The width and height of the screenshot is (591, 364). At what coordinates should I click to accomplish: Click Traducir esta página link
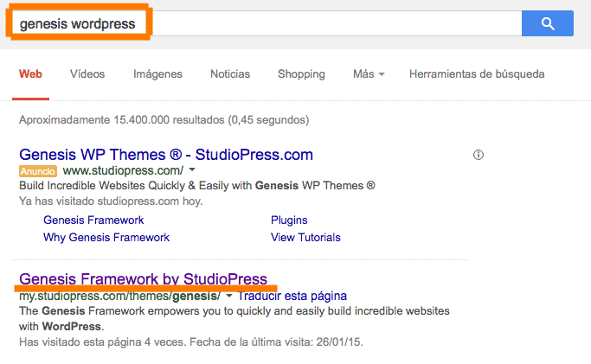click(x=292, y=296)
